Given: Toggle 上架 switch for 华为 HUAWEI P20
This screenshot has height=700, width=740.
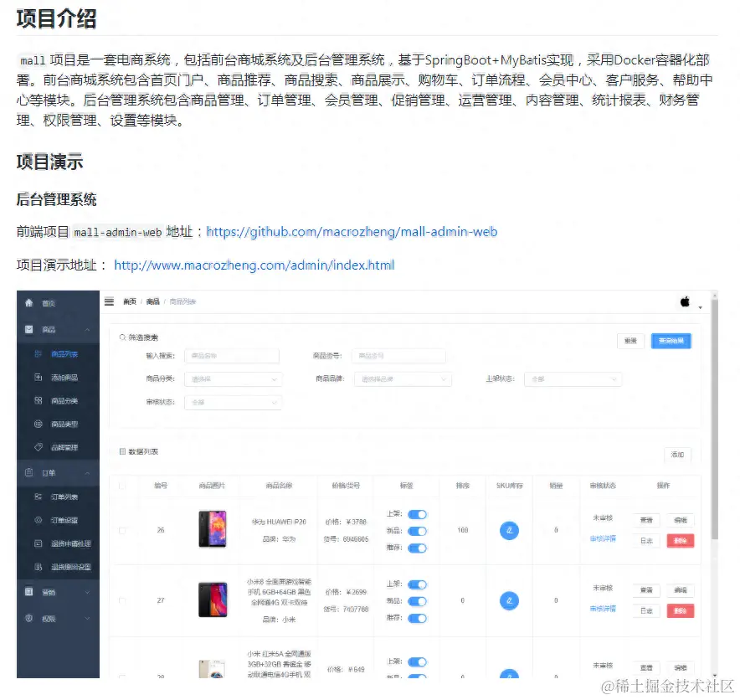Looking at the screenshot, I should coord(417,514).
